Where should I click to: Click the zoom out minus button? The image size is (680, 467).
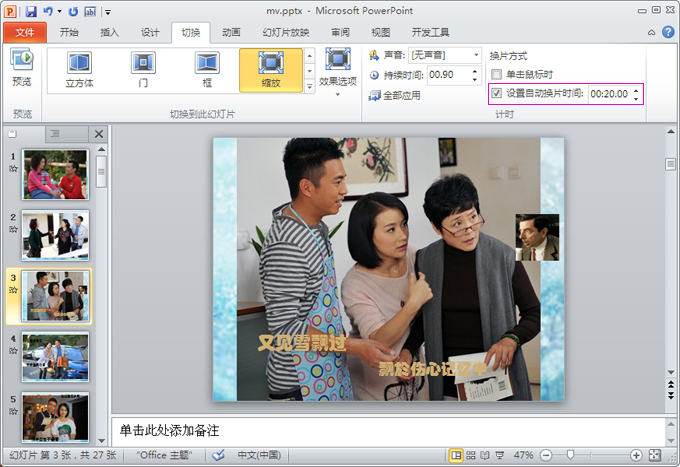click(x=546, y=455)
